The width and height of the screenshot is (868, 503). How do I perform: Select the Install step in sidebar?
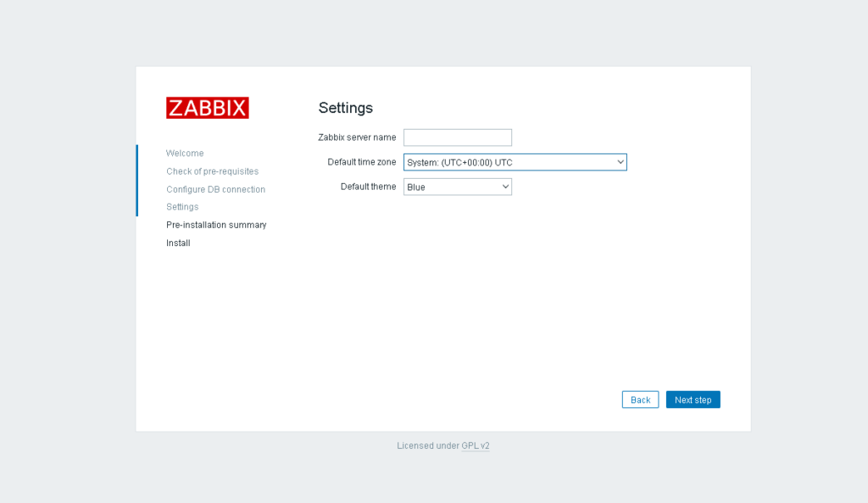coord(178,243)
